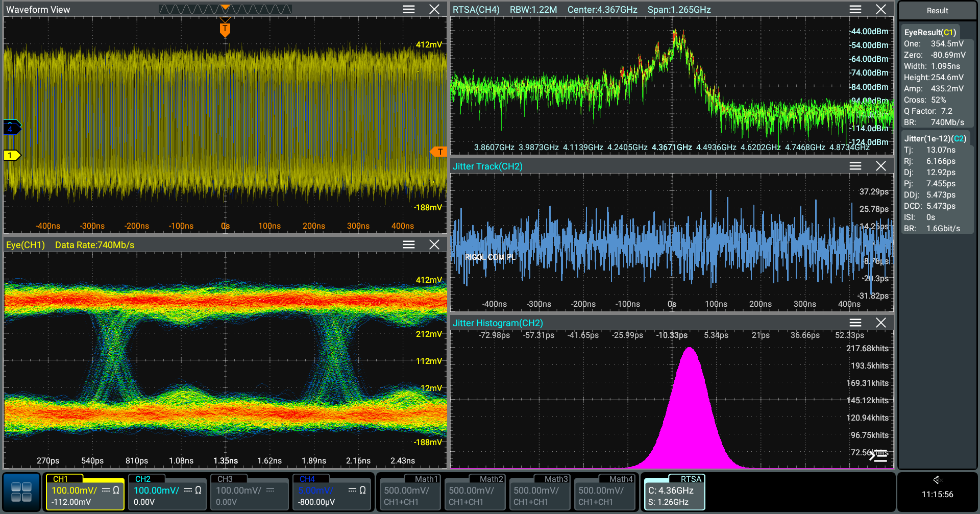Click the Math3 channel button
The height and width of the screenshot is (514, 980).
coord(540,492)
